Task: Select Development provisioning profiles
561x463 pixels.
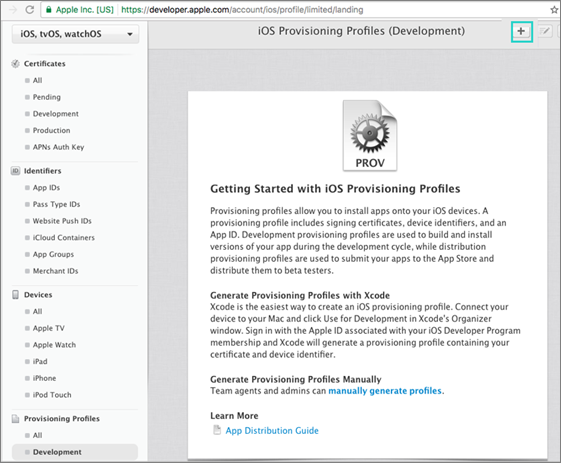Action: click(x=75, y=452)
